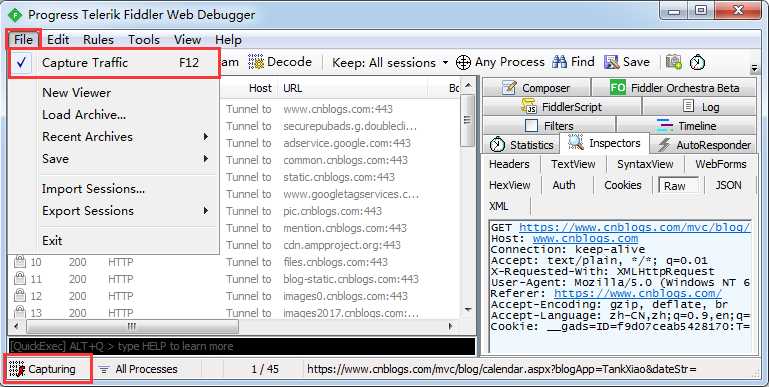The image size is (769, 387).
Task: Open the Edit menu
Action: pyautogui.click(x=58, y=40)
